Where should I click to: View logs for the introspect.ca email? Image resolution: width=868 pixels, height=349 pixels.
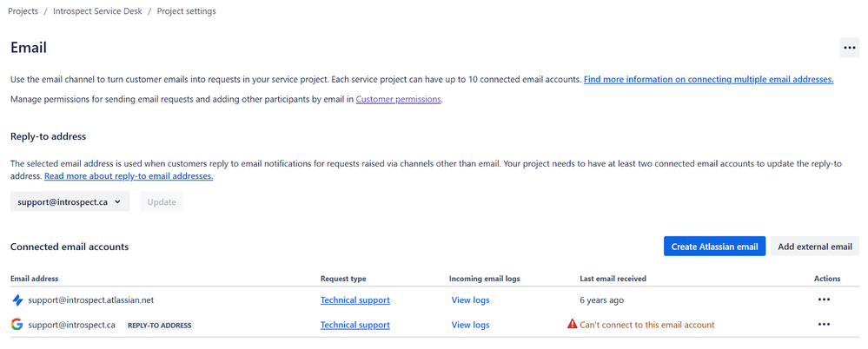(x=470, y=325)
